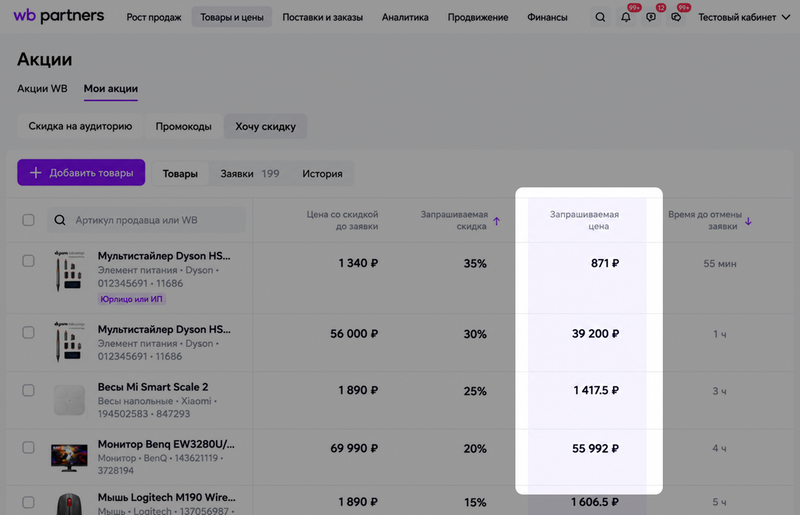Check the Dyson 1 340 ₽ row checkbox

click(29, 261)
